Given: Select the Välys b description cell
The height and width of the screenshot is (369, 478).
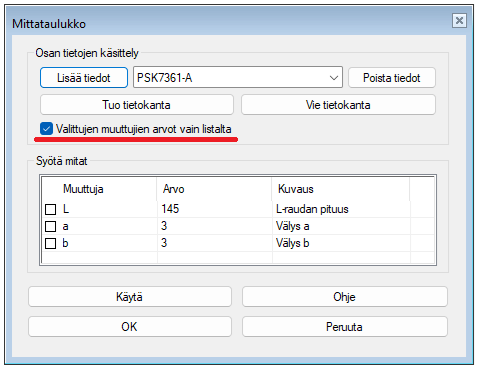Looking at the screenshot, I should 341,243.
